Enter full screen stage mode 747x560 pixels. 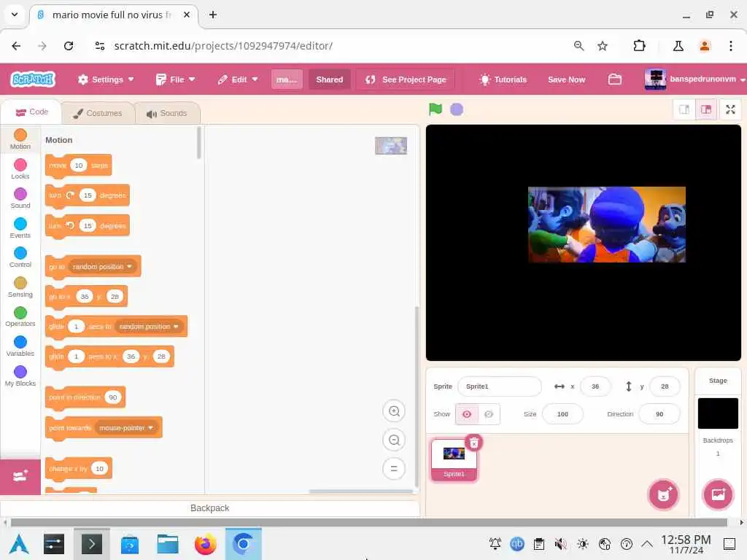click(x=730, y=109)
